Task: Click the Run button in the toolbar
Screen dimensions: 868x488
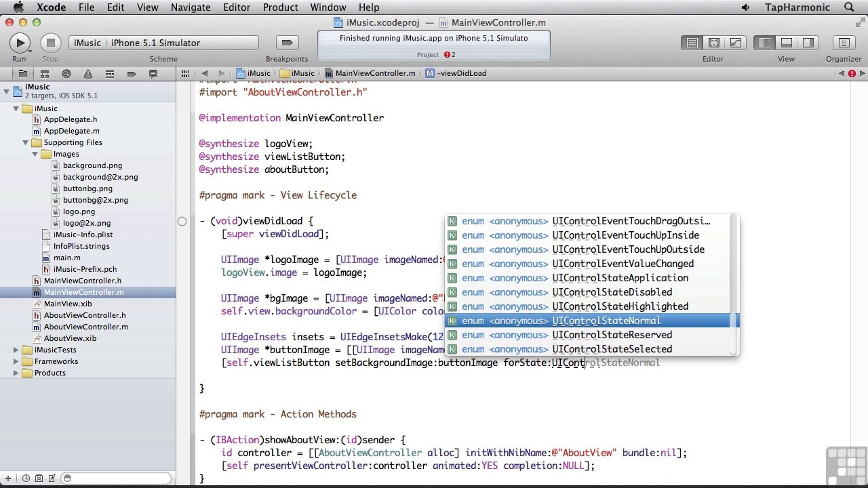Action: [x=20, y=43]
